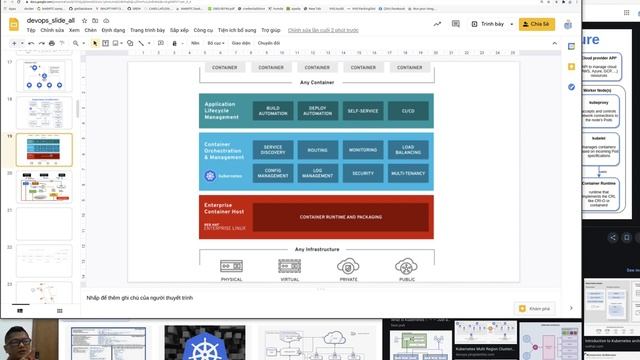Open the Chuyển đổi transition panel
Screen dimensions: 640x360
click(269, 43)
